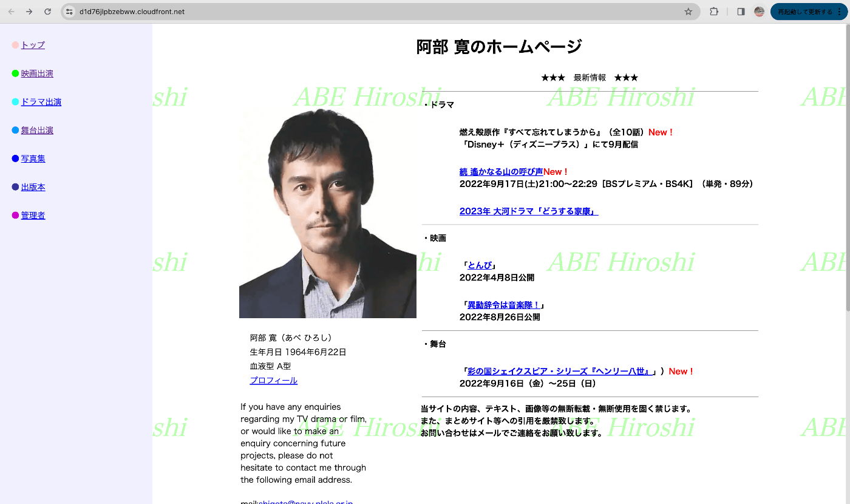The image size is (850, 504).
Task: Click the cyan bullet beside ドラマ出演
Action: pyautogui.click(x=15, y=102)
